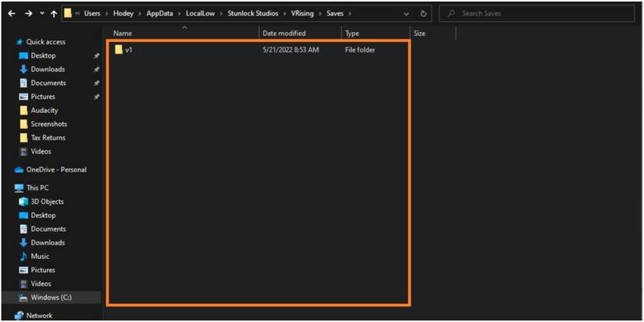Open Documents under This PC

[x=48, y=229]
